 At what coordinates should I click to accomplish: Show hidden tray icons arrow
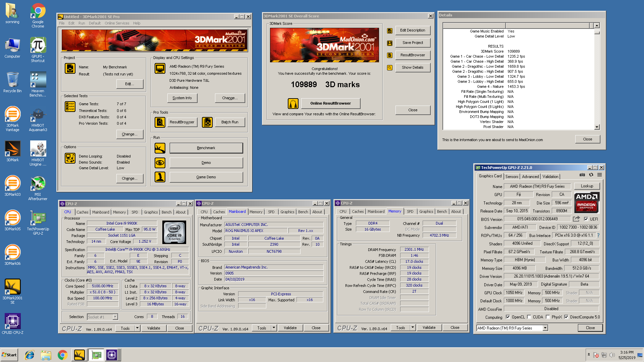point(588,355)
